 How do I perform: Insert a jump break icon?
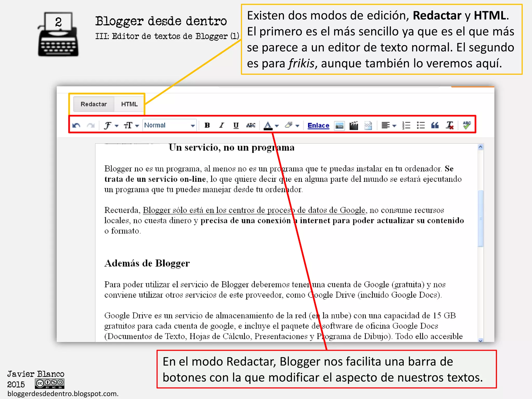point(368,126)
